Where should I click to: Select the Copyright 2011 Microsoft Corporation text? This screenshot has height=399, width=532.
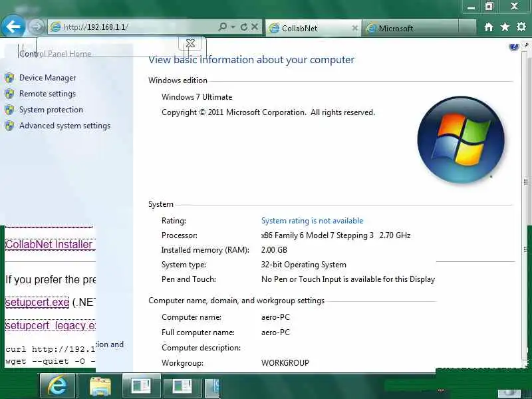[x=268, y=112]
